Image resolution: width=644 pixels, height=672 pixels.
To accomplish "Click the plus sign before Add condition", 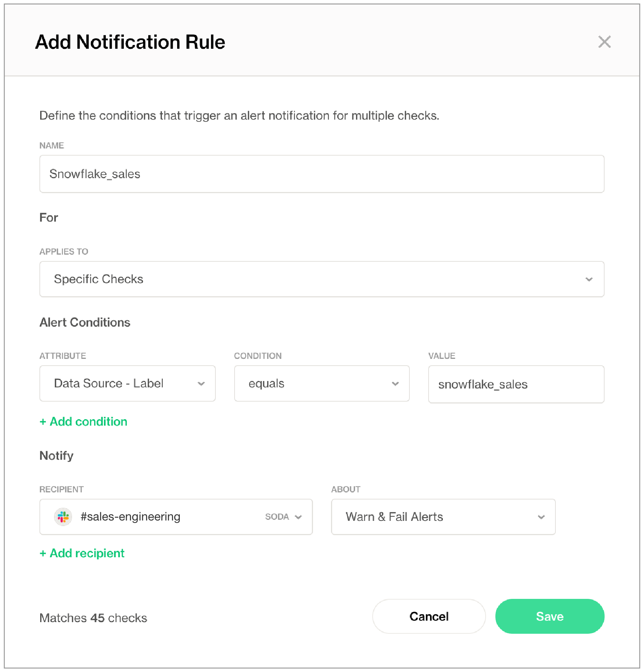I will click(43, 422).
